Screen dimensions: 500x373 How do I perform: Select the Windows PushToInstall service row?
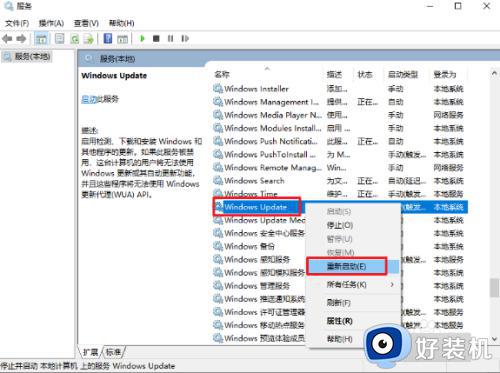(340, 154)
